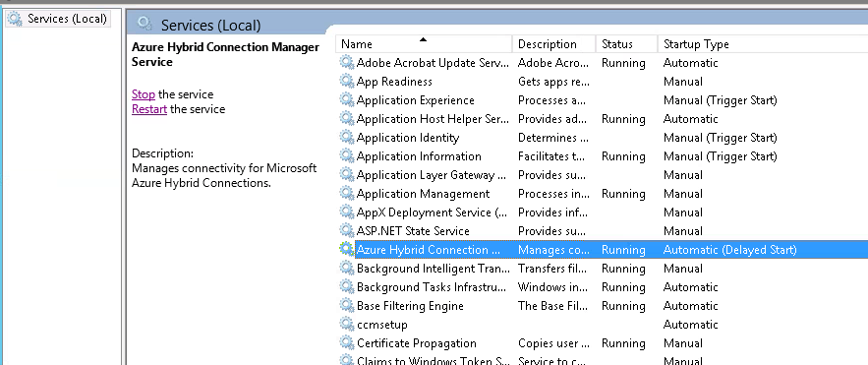
Task: Click gear icon of Azure Hybrid Connection service
Action: coord(347,249)
